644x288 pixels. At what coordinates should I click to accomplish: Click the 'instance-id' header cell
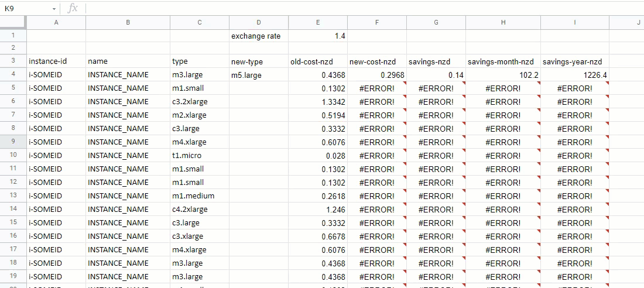tap(56, 61)
